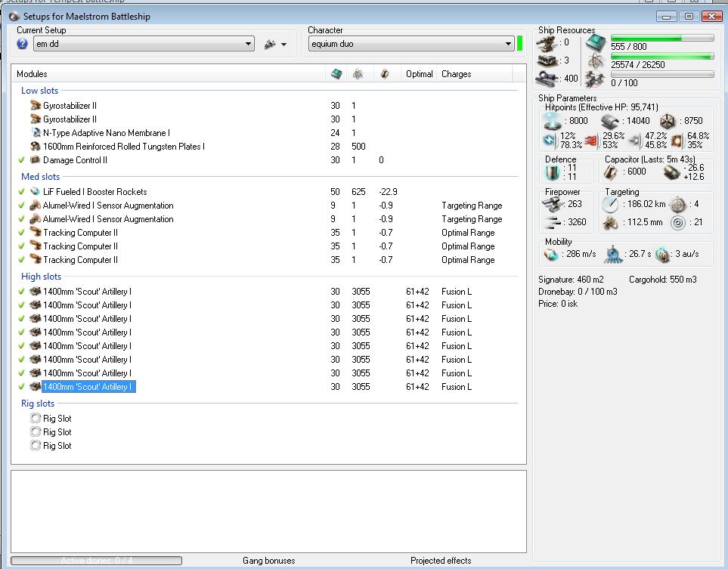Click the CPU resource icon
This screenshot has width=728, height=569.
pos(595,43)
